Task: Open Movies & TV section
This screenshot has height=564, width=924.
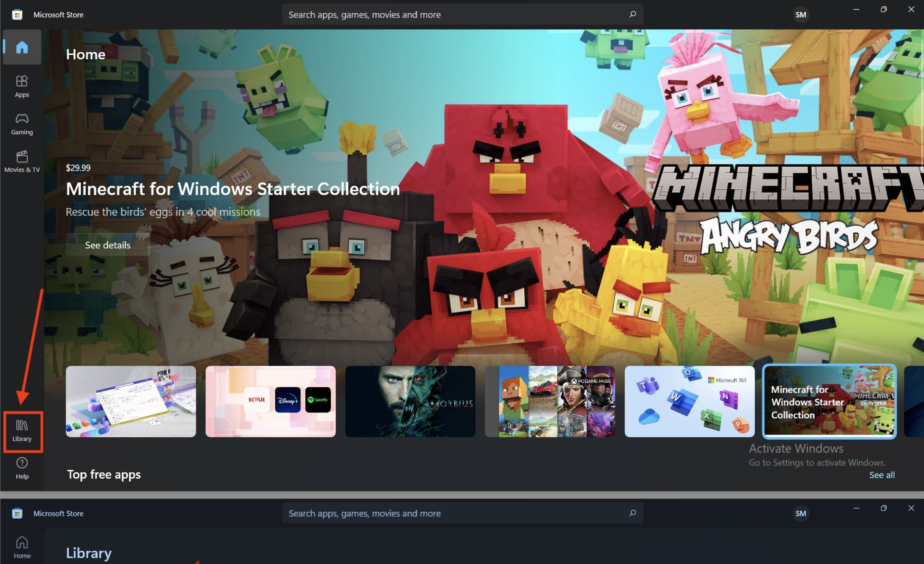Action: 22,161
